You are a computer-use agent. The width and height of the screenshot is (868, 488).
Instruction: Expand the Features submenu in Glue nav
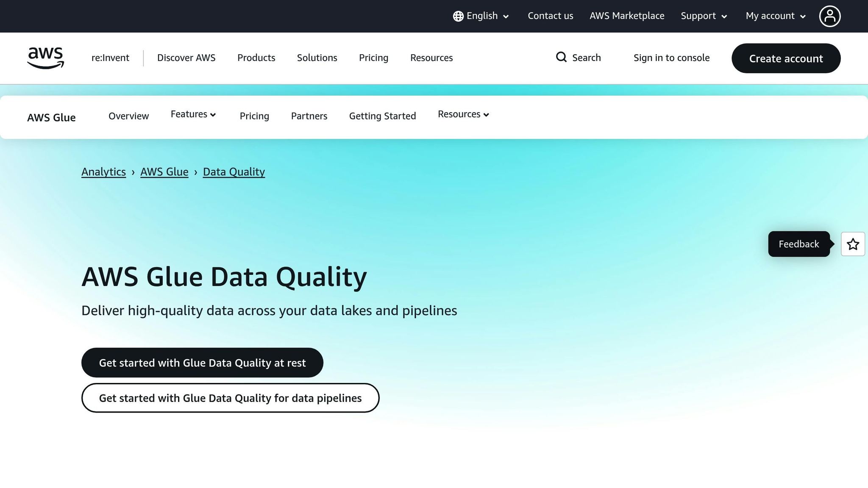click(x=193, y=114)
